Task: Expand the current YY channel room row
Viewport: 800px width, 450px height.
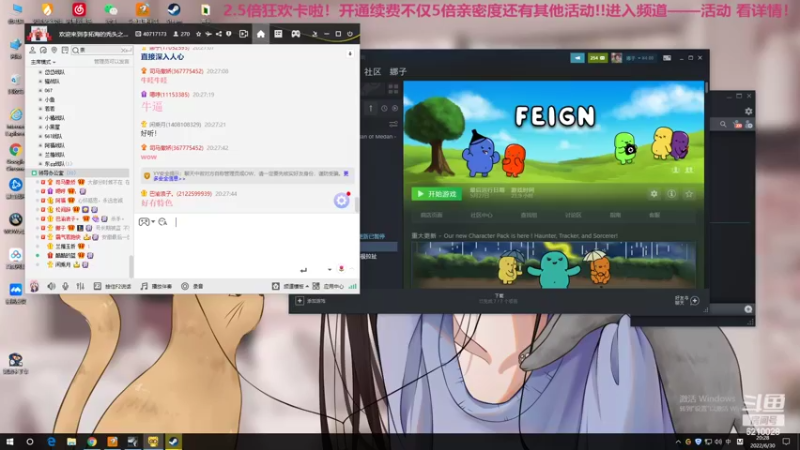Action: point(80,173)
